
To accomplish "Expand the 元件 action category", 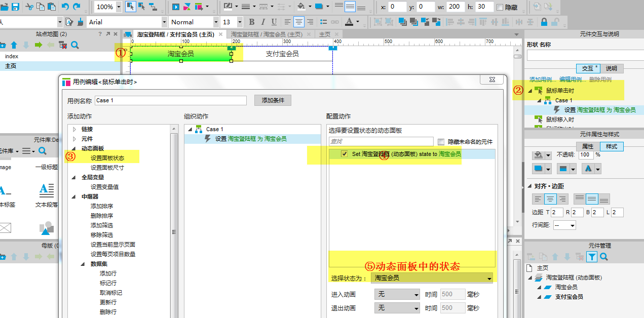I will click(x=75, y=139).
